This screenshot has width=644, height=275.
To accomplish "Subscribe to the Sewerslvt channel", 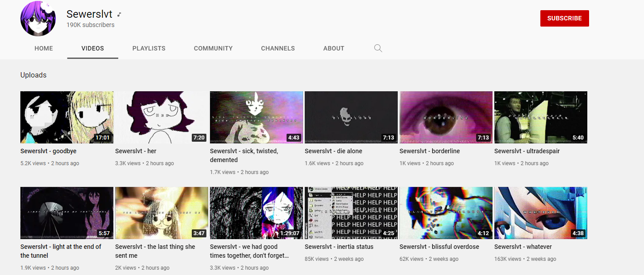I will coord(564,18).
